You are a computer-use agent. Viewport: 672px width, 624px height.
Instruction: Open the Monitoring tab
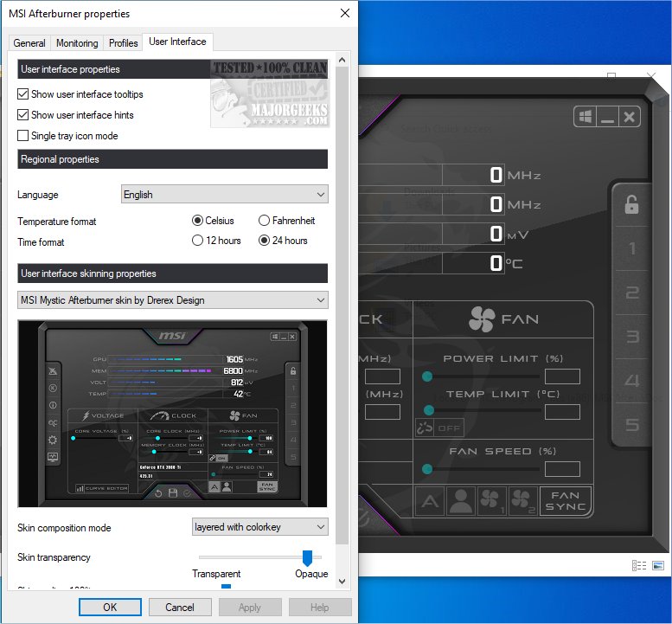coord(77,43)
